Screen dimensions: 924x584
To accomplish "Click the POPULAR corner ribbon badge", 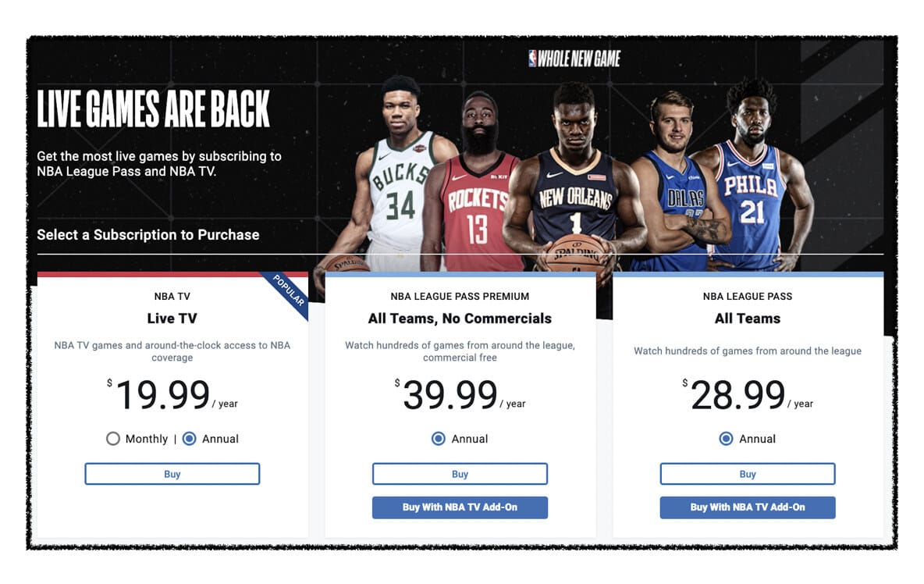I will (290, 291).
